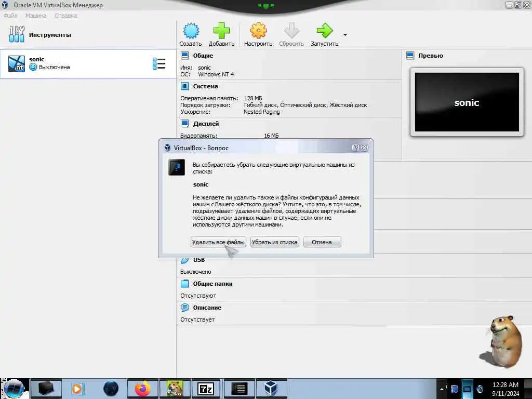This screenshot has height=399, width=532.
Task: Click the Убрать из списка button
Action: (x=274, y=242)
